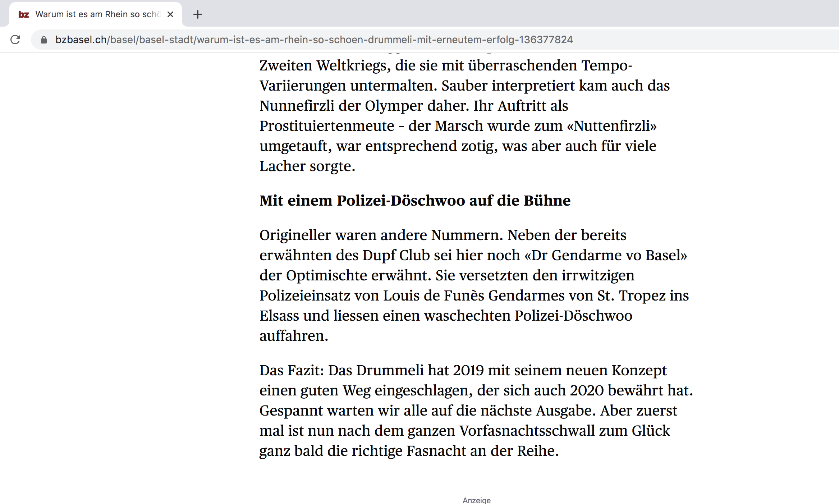
Task: Click the word 'Vorfasnachtsschwall' in last paragraph
Action: [527, 431]
